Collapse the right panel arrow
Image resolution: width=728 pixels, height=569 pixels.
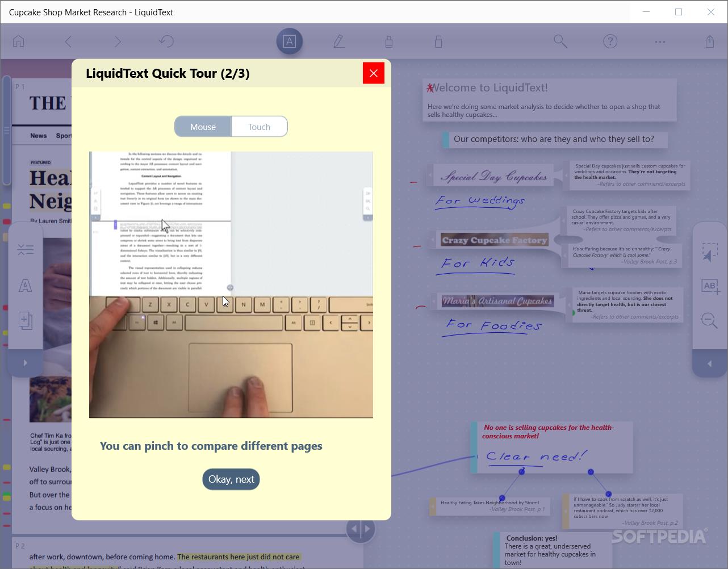pos(710,363)
